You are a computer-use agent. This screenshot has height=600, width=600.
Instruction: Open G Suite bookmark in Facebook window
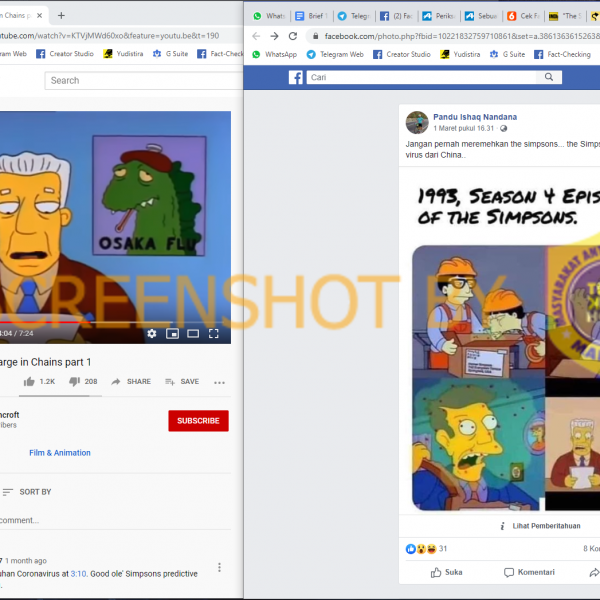click(x=507, y=54)
